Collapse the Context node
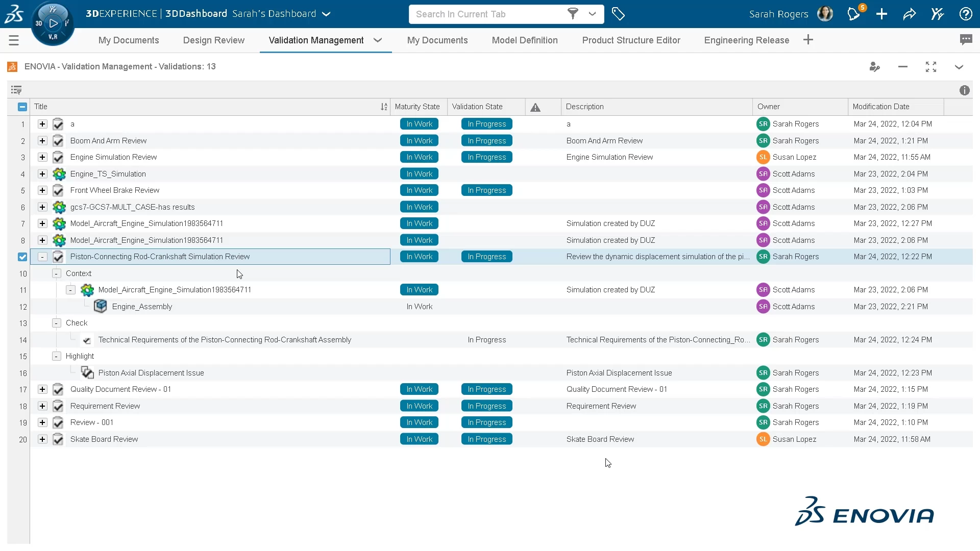The height and width of the screenshot is (551, 980). [x=57, y=273]
